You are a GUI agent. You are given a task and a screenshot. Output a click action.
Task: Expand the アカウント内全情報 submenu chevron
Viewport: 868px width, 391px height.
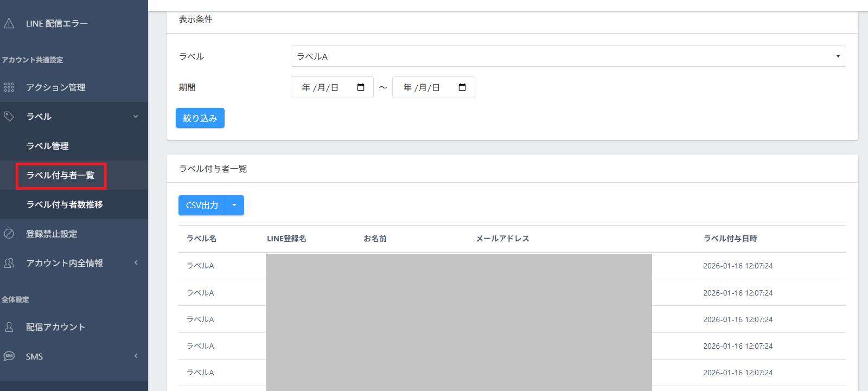pyautogui.click(x=136, y=263)
